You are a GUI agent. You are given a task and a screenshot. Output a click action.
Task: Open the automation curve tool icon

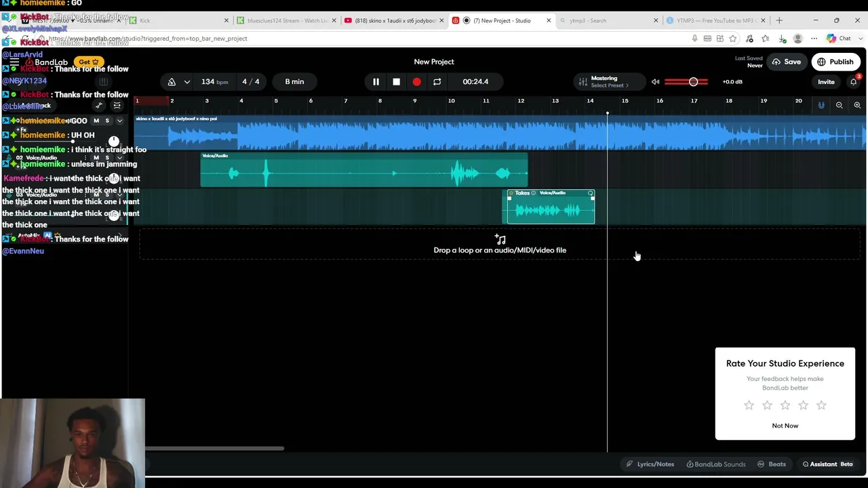[99, 106]
